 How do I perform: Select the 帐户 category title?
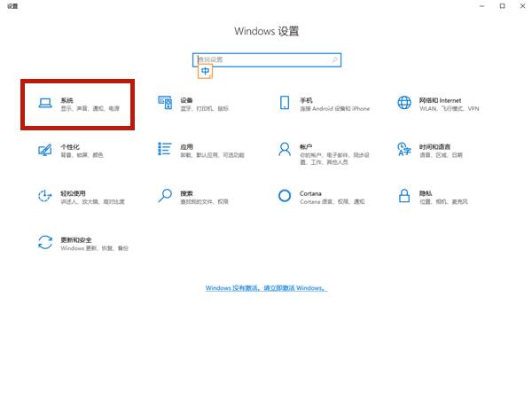pos(306,146)
